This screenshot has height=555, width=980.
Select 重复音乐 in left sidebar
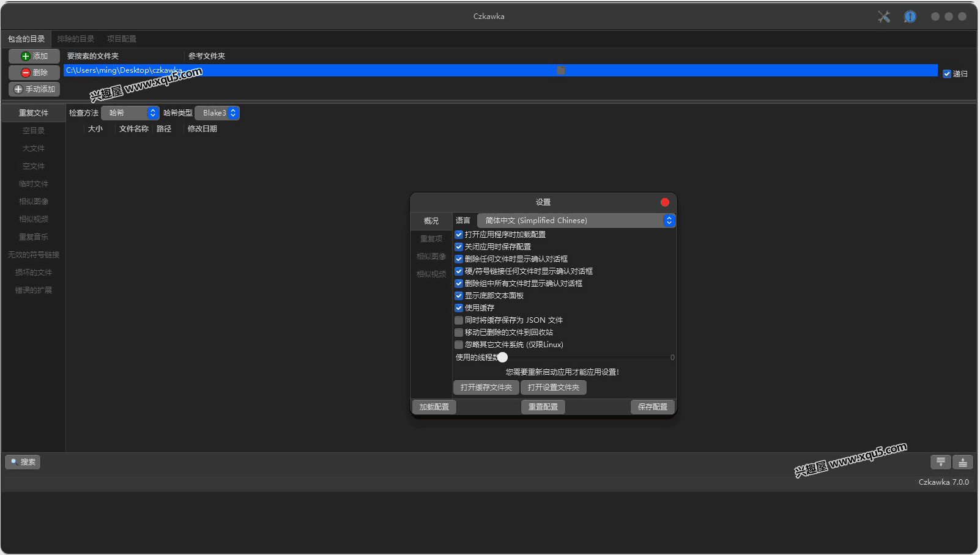[x=34, y=237]
